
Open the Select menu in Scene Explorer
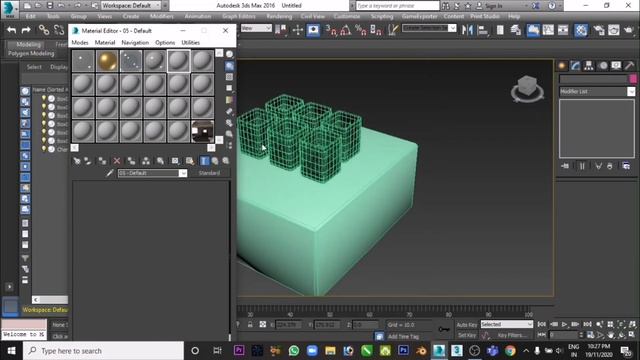click(x=34, y=67)
